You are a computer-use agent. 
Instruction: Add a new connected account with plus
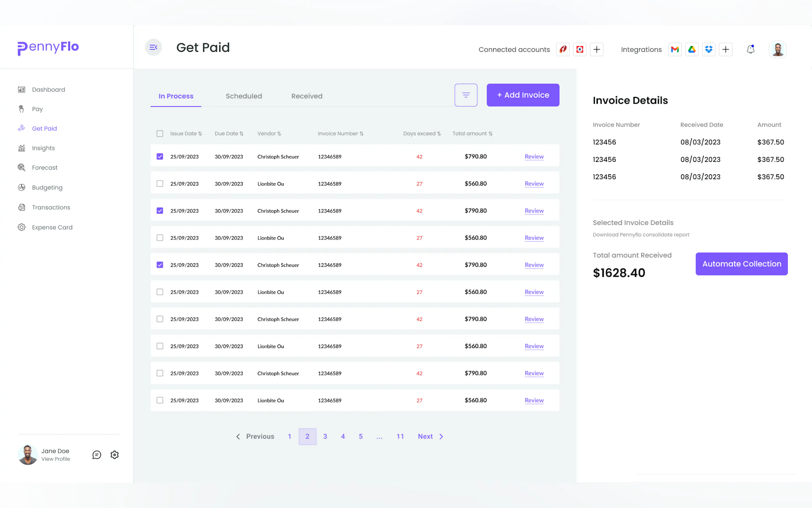point(597,49)
